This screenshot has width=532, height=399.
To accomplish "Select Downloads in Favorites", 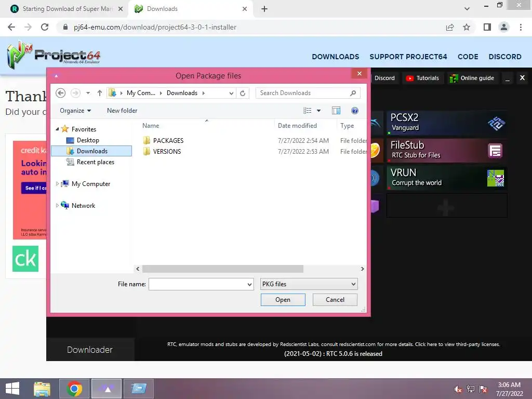I will coord(91,151).
